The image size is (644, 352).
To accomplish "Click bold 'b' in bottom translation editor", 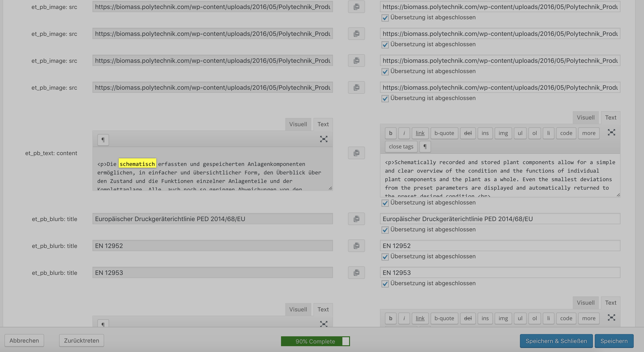I will click(x=391, y=318).
